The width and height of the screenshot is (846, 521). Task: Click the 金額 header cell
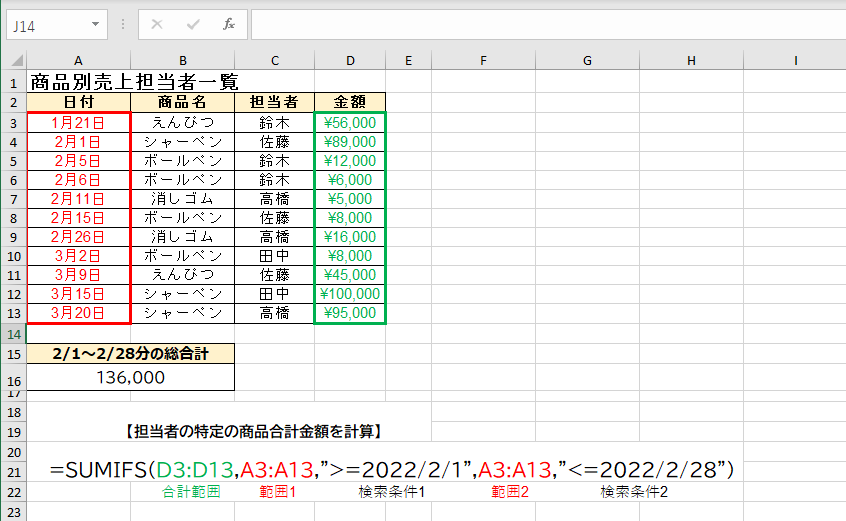pyautogui.click(x=350, y=102)
